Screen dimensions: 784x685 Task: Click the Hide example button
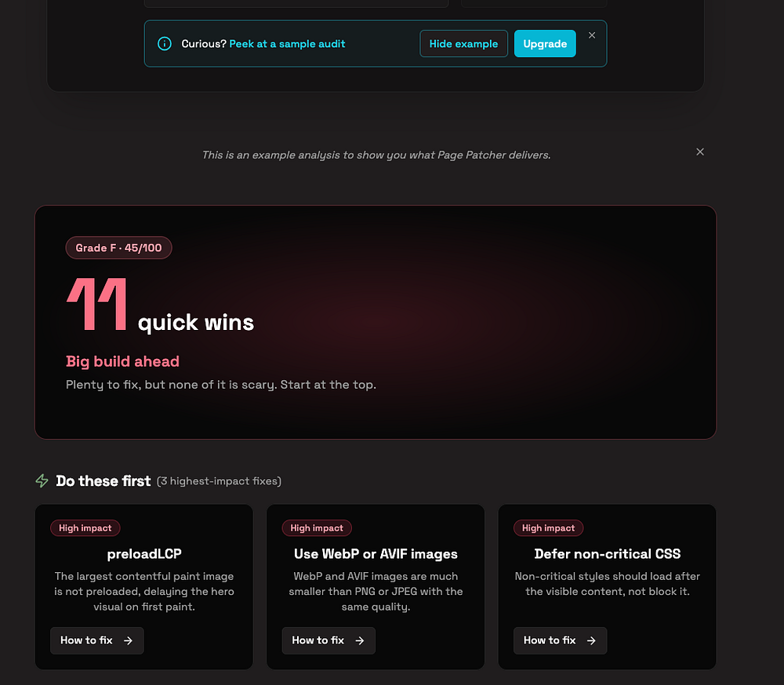click(x=463, y=44)
